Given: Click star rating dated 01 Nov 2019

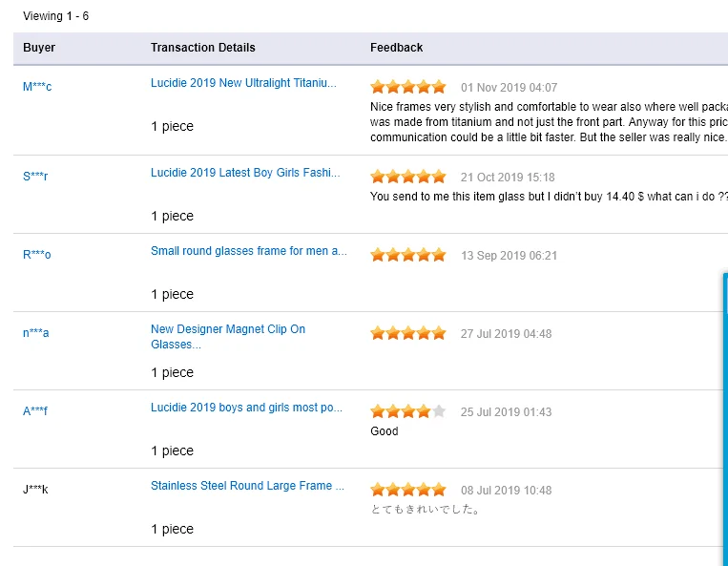Looking at the screenshot, I should pyautogui.click(x=408, y=87).
